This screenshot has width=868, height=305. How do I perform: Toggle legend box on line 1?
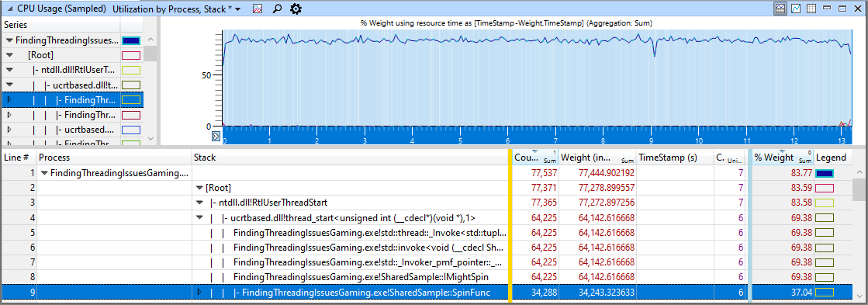click(825, 173)
